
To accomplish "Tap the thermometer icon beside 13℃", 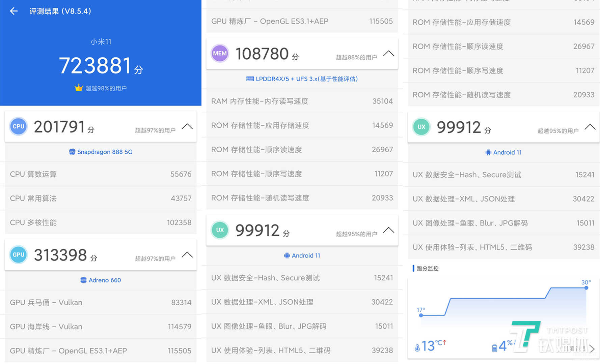I will [x=417, y=347].
